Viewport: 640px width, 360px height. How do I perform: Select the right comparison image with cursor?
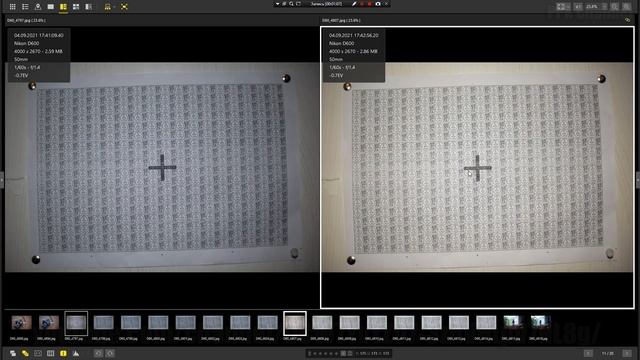coord(477,167)
